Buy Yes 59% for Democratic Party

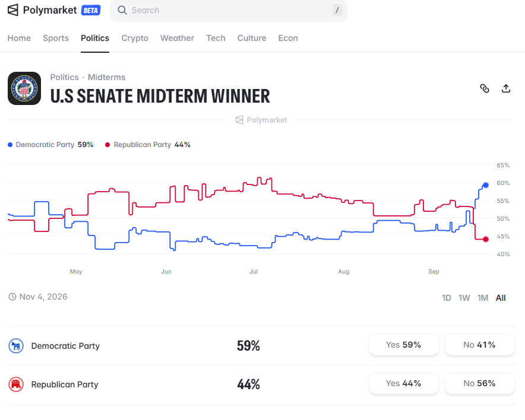(403, 345)
